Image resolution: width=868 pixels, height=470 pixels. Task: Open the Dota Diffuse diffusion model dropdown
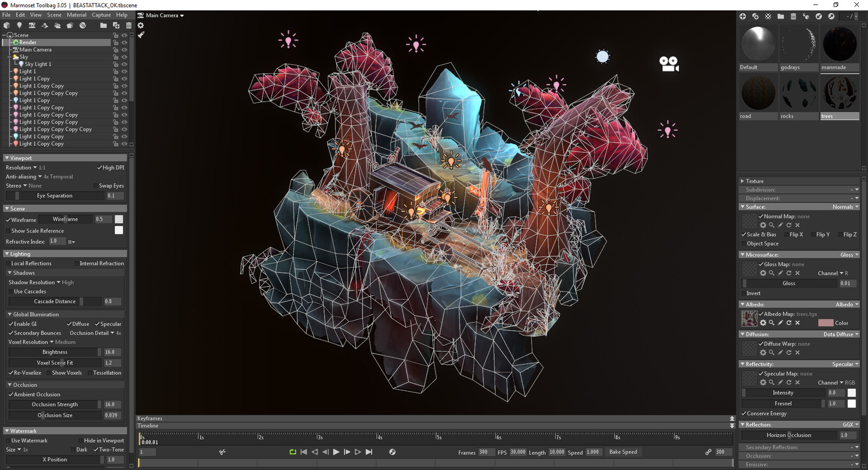click(x=841, y=334)
